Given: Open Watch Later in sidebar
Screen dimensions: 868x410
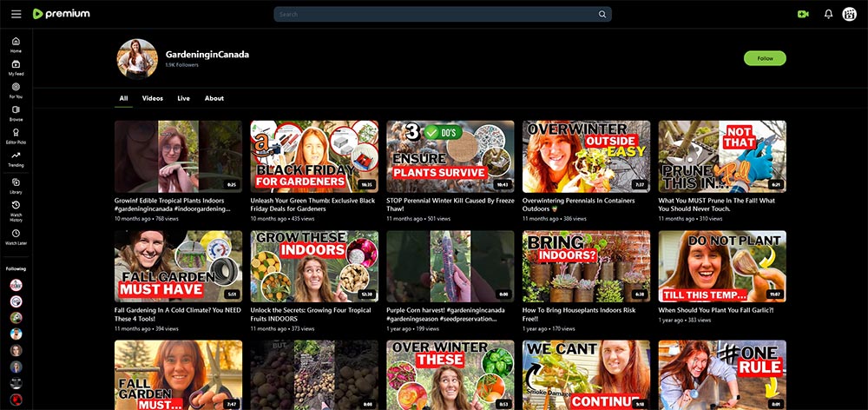Looking at the screenshot, I should (16, 237).
